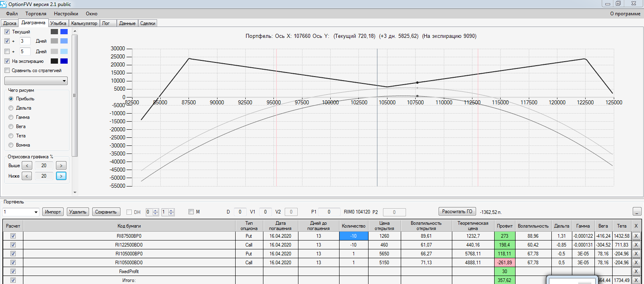Open the Настройки menu

tap(66, 14)
